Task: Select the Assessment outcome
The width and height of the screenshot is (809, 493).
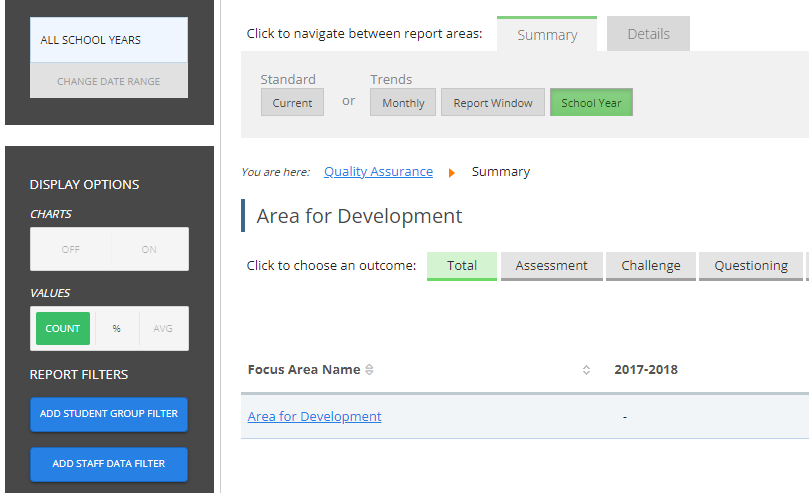Action: (x=552, y=266)
